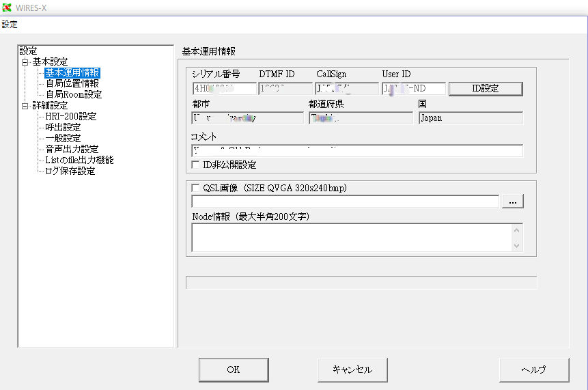Click the User ID field
Screen dimensions: 588x390
(414, 89)
